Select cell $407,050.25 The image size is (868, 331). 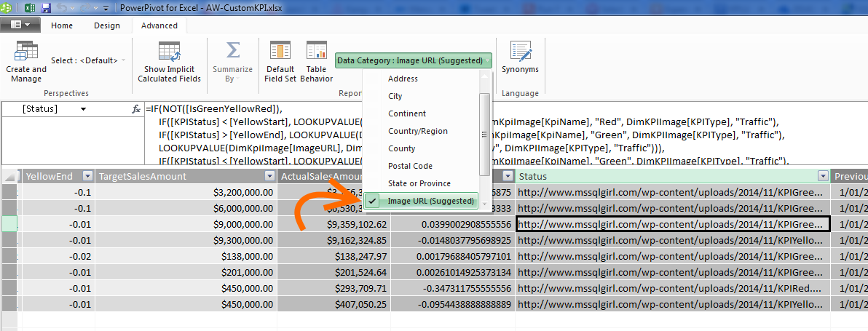point(334,305)
